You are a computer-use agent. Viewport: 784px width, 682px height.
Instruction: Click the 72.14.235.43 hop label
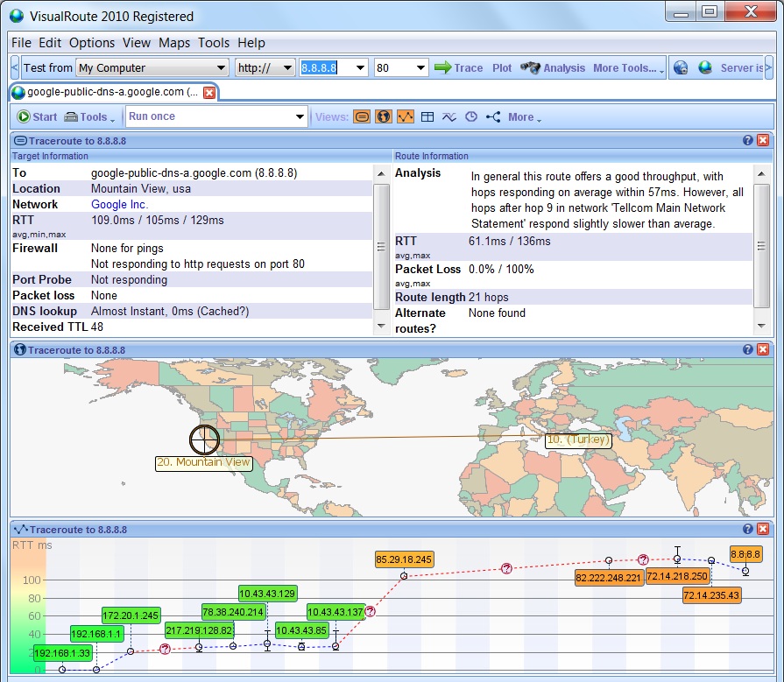click(711, 595)
